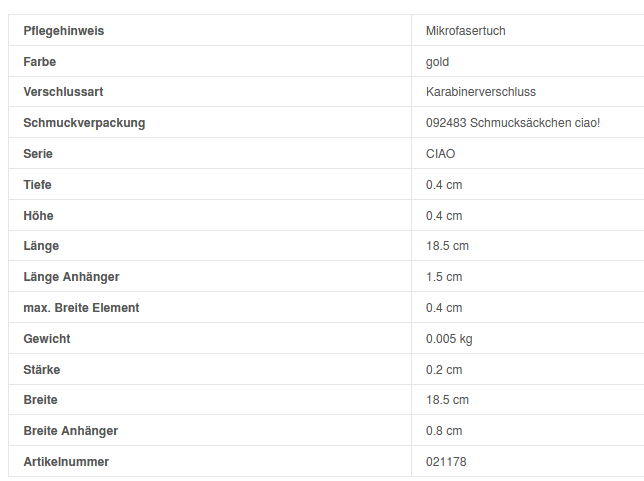644x481 pixels.
Task: Click the gold colour value
Action: click(x=438, y=62)
